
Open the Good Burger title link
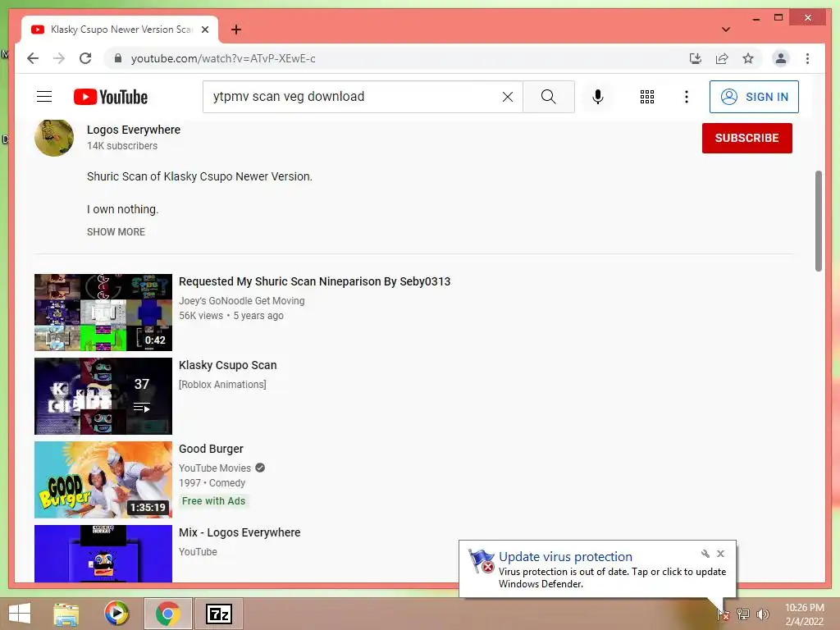211,449
